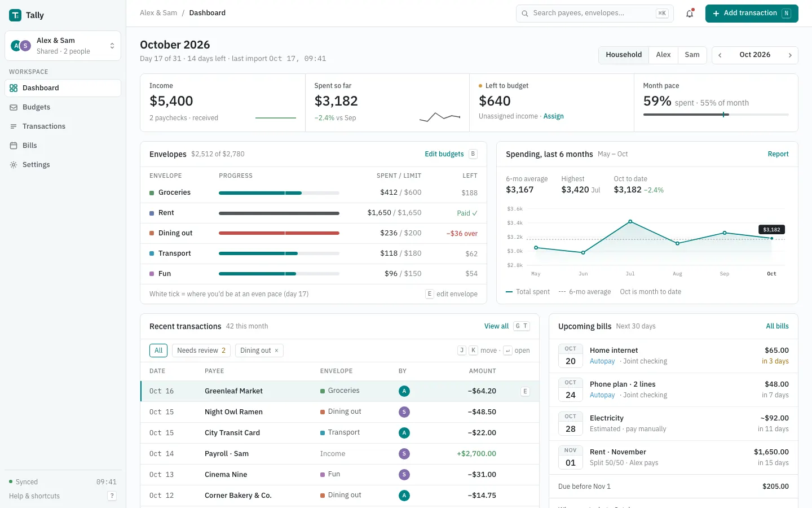Click the search payees input field
This screenshot has height=508, width=812.
pyautogui.click(x=594, y=14)
